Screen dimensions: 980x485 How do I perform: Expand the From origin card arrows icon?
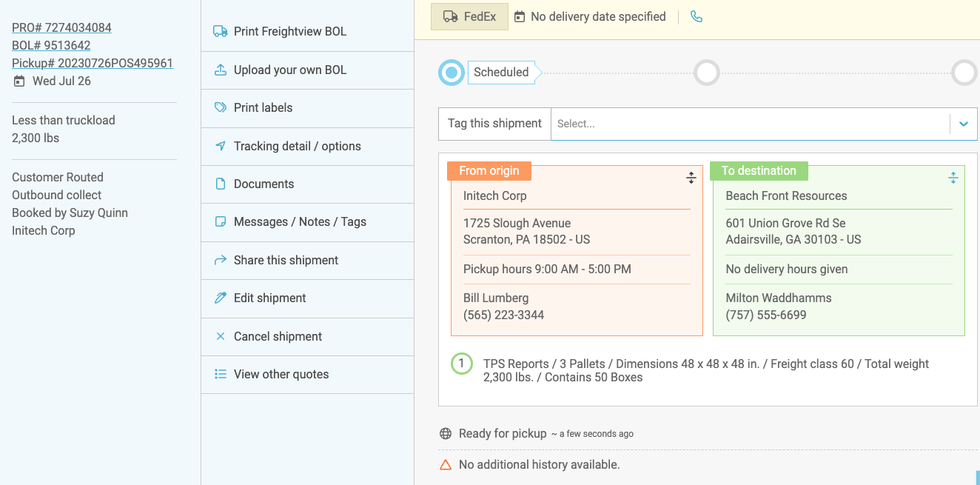[691, 178]
